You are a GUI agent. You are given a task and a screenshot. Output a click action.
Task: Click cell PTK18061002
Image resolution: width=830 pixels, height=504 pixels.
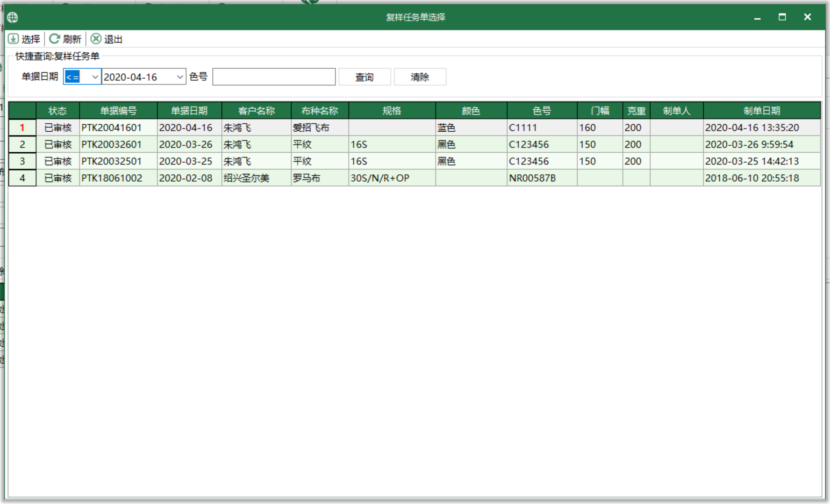(x=118, y=178)
